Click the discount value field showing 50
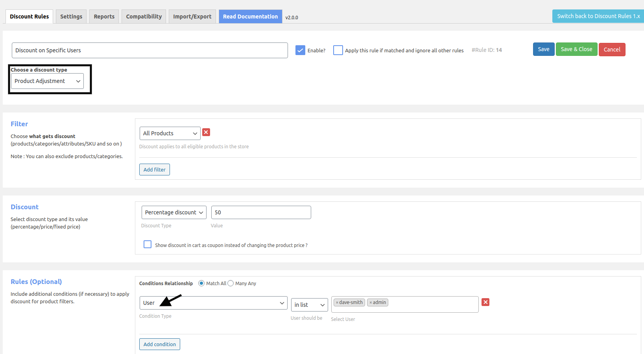The width and height of the screenshot is (644, 354). [261, 212]
